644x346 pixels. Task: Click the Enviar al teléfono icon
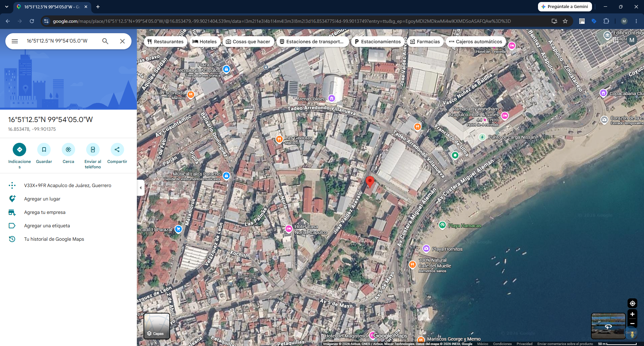(x=93, y=150)
